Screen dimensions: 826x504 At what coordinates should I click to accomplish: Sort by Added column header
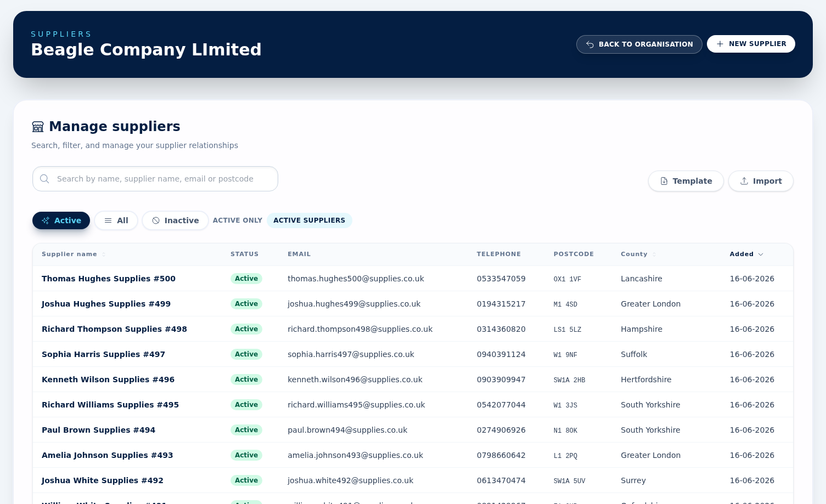click(746, 254)
